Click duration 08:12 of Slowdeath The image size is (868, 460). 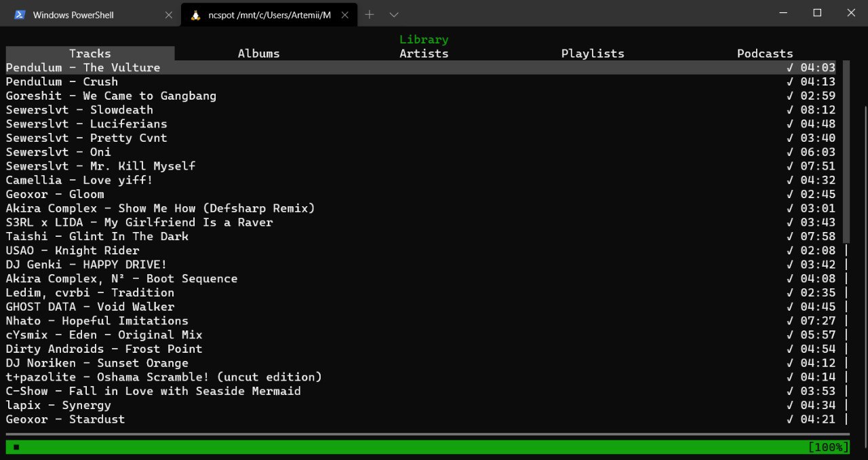click(818, 110)
